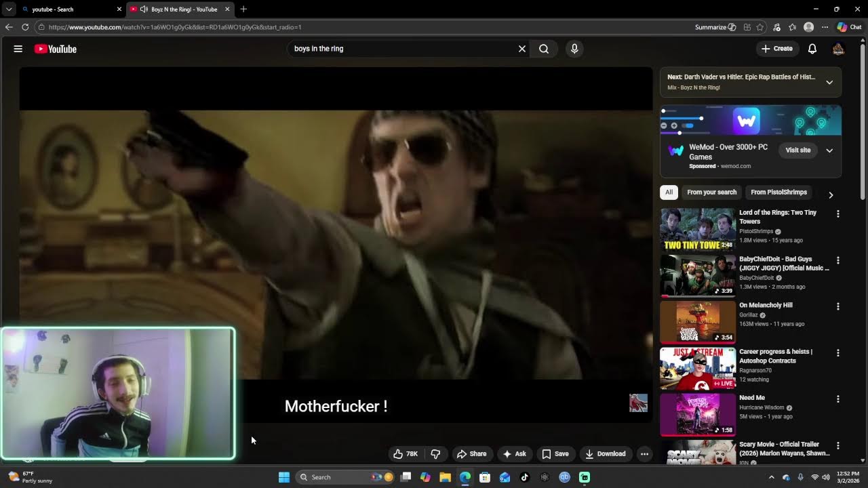The image size is (868, 488).
Task: Close the youtube - Search tab
Action: pos(119,9)
